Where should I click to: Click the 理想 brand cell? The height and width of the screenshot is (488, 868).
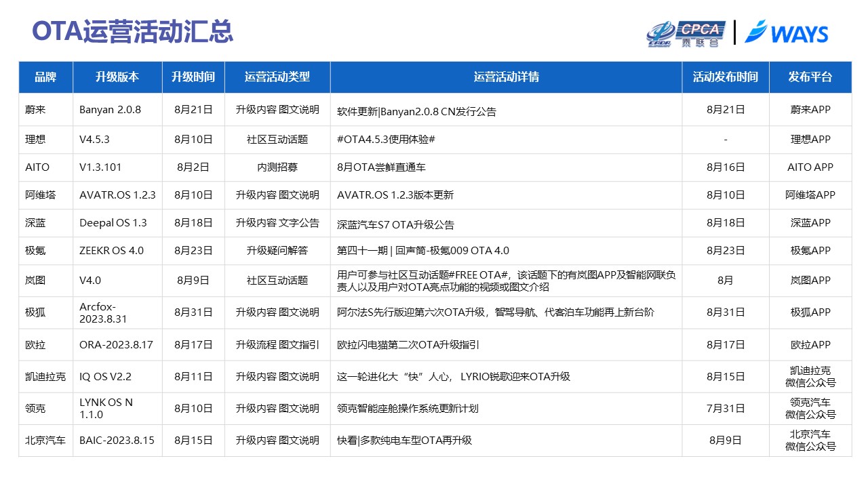(x=45, y=140)
